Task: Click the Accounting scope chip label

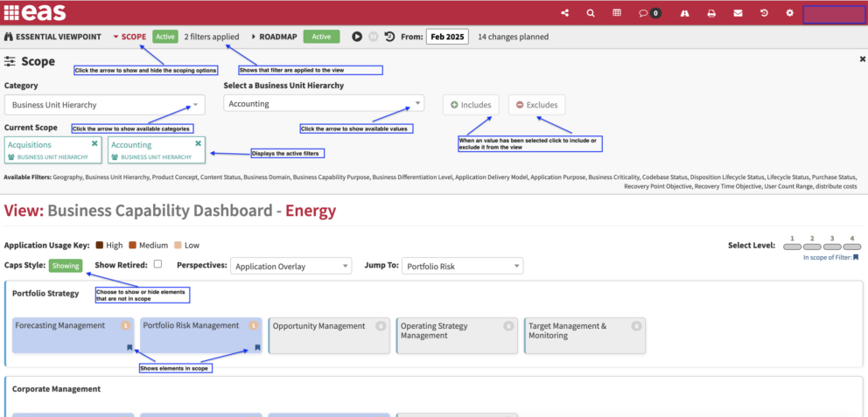Action: pyautogui.click(x=132, y=145)
